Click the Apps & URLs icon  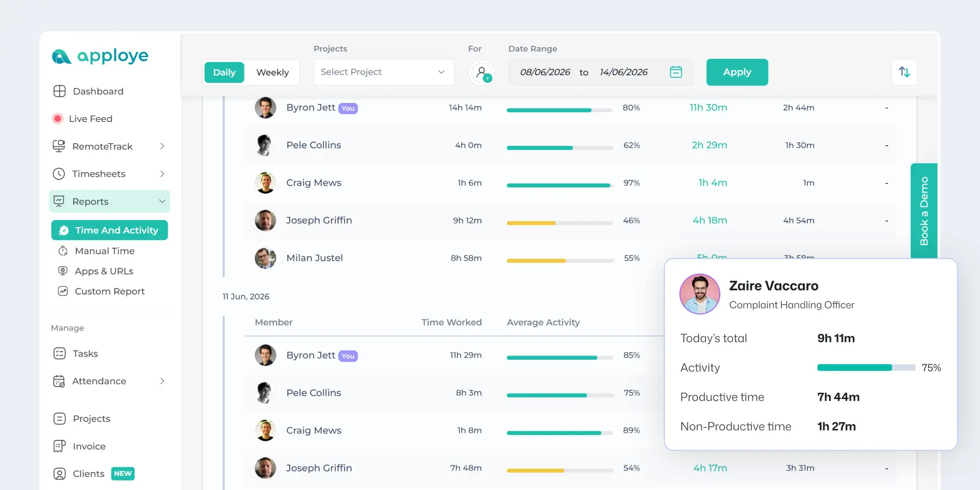click(63, 271)
